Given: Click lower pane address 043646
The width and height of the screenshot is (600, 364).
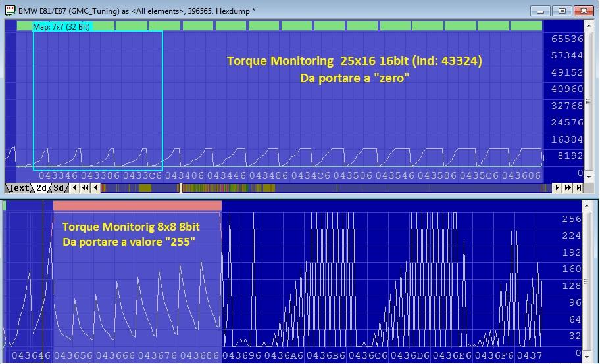Looking at the screenshot, I should (31, 356).
